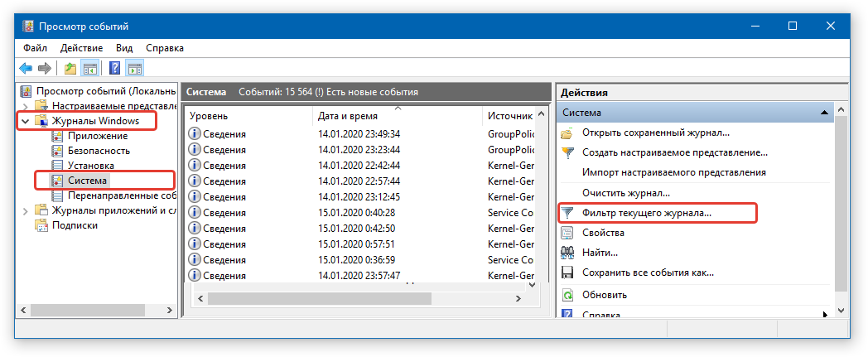This screenshot has height=357, width=868.
Task: Click the Forward arrow toolbar icon
Action: click(44, 68)
